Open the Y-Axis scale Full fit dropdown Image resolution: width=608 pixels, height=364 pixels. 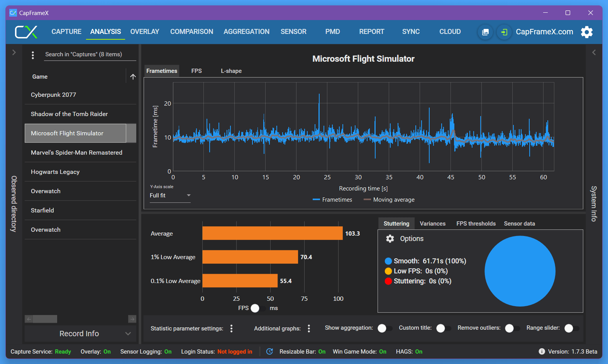[x=170, y=195]
